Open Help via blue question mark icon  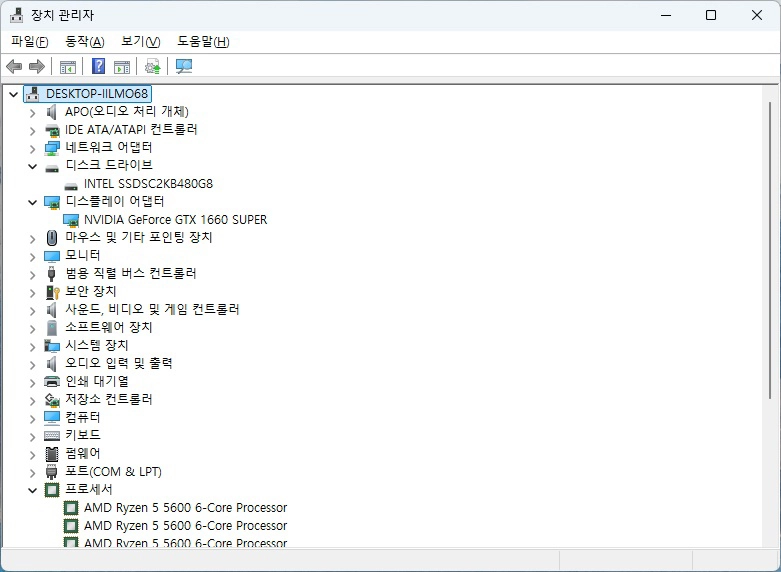coord(99,66)
